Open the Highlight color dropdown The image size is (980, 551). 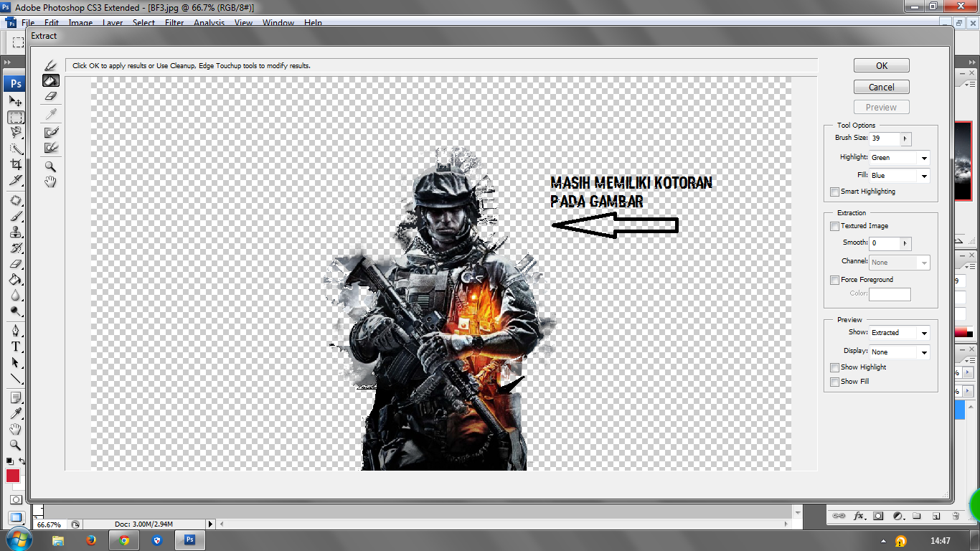pyautogui.click(x=900, y=158)
